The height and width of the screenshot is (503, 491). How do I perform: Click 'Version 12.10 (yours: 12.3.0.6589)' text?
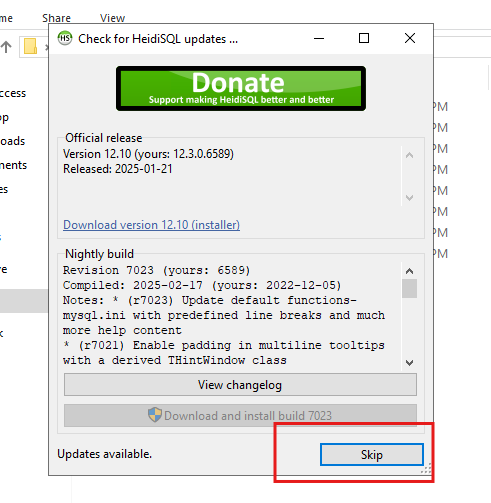pyautogui.click(x=148, y=154)
